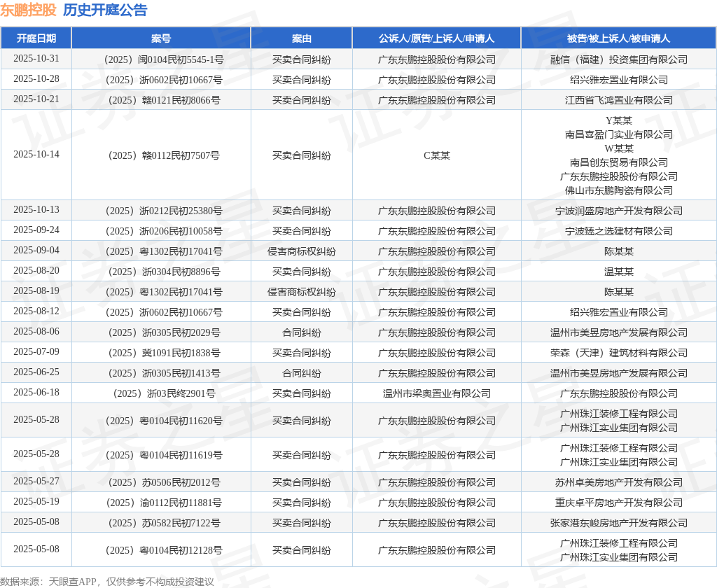Click defendant W某某

[619, 148]
